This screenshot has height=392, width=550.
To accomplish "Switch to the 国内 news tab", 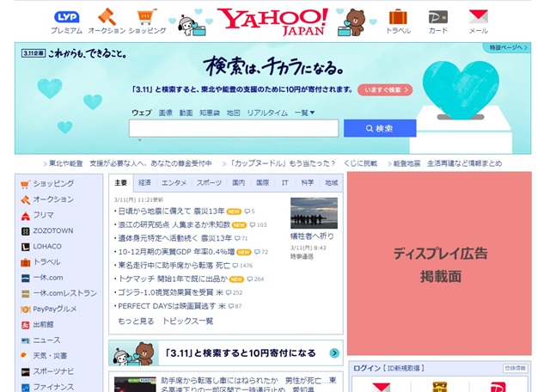I will (239, 183).
